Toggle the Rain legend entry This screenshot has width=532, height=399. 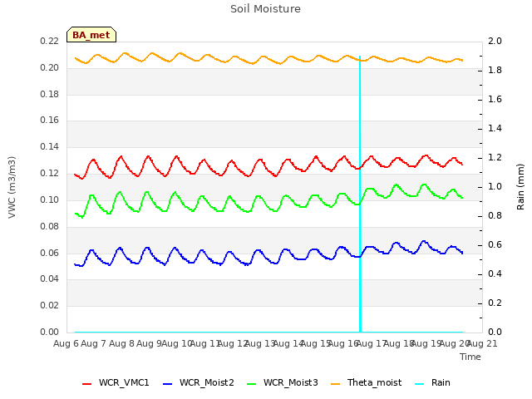[x=432, y=382]
